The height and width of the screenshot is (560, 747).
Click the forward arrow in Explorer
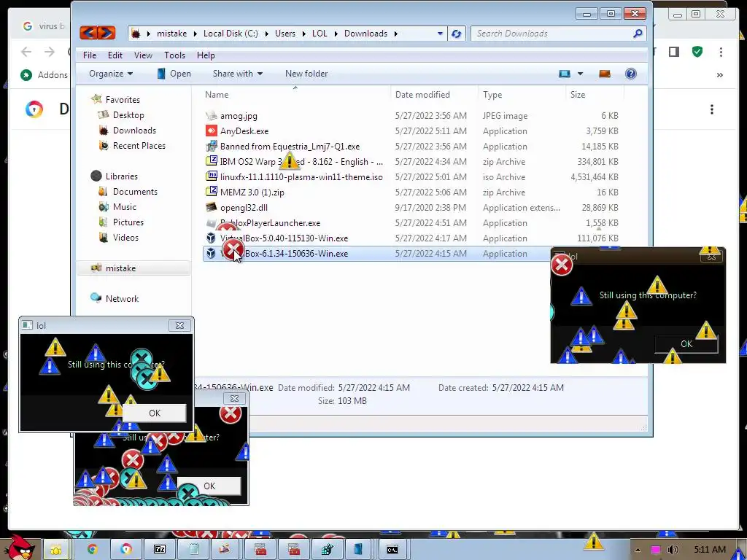coord(107,33)
